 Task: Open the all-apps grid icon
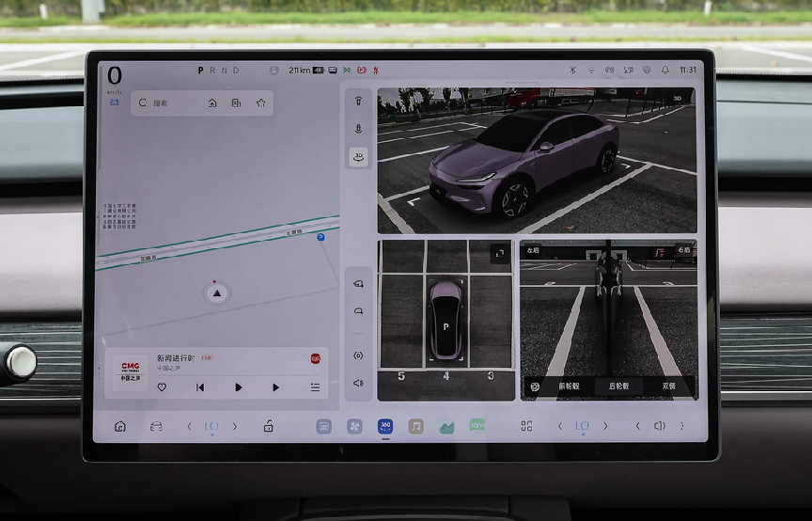coord(526,426)
